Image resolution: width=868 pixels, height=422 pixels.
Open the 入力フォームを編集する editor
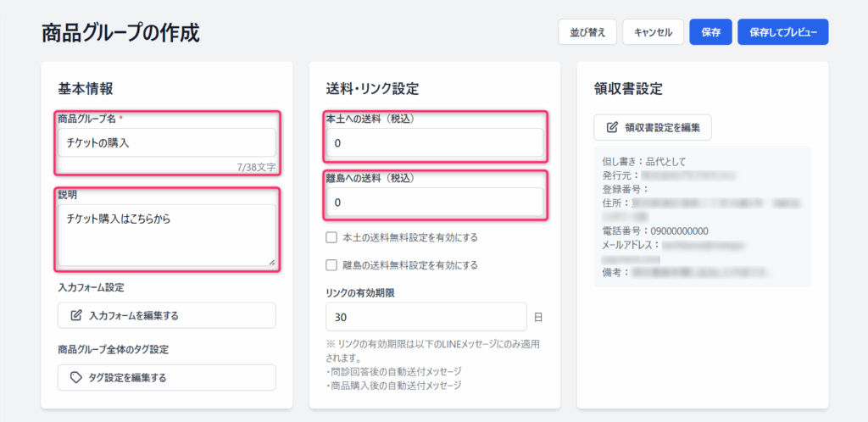coord(167,315)
